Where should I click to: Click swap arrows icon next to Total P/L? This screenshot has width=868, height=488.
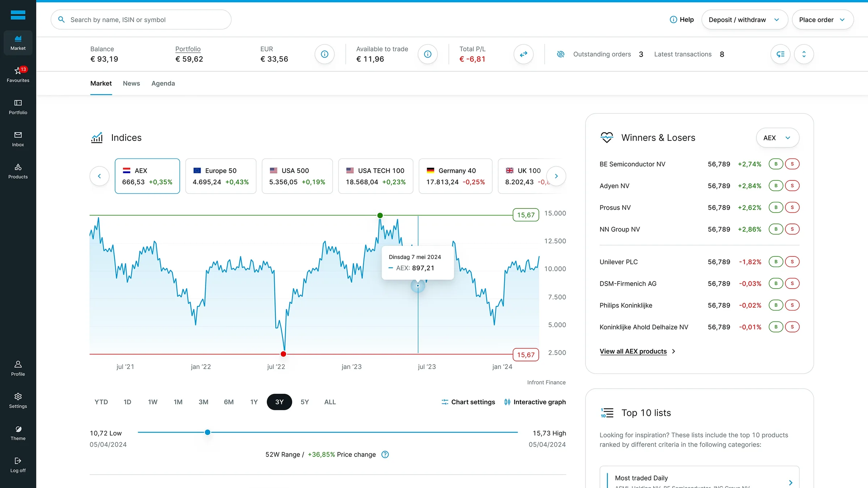click(x=523, y=54)
